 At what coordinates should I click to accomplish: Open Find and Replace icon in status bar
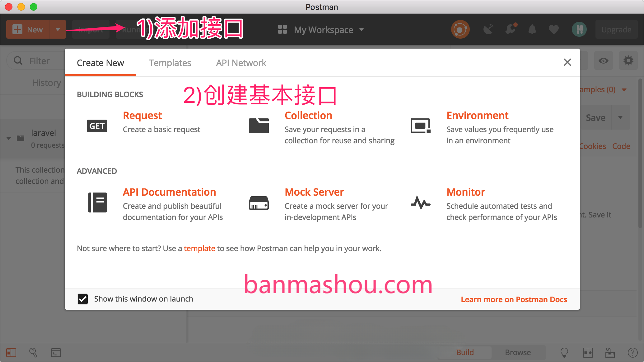click(x=33, y=353)
